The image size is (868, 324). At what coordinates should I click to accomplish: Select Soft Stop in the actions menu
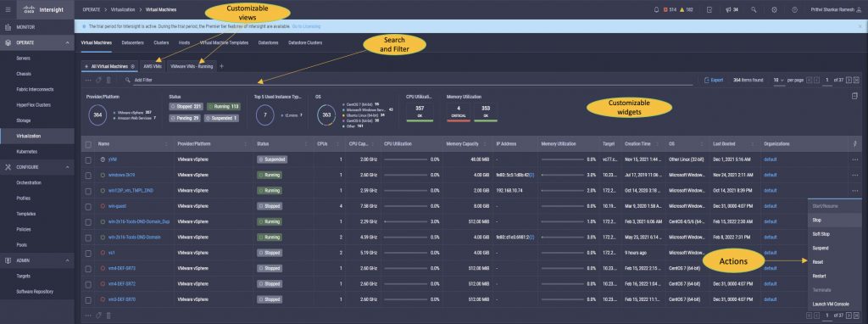835,234
